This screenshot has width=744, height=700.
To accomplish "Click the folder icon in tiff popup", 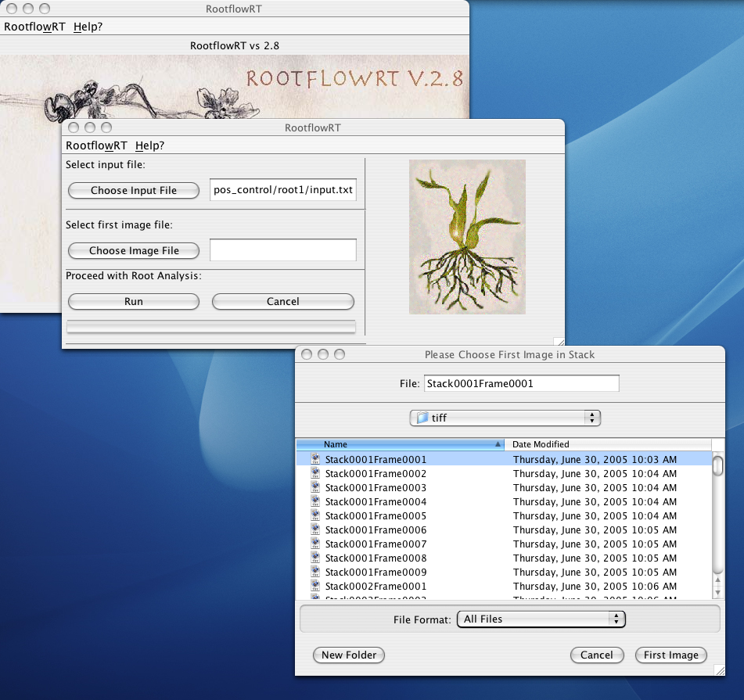I will [422, 418].
